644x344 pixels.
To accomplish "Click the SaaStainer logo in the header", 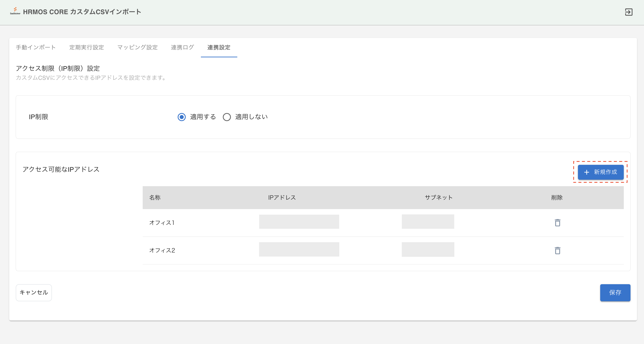I will tap(15, 11).
